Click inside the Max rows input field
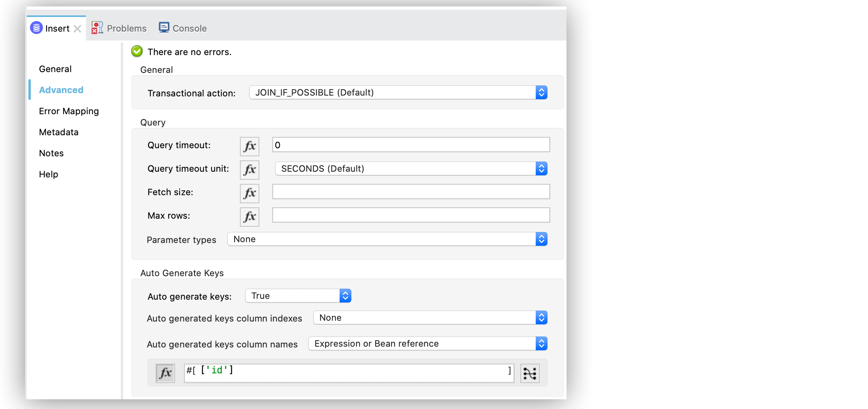868x409 pixels. (x=410, y=215)
